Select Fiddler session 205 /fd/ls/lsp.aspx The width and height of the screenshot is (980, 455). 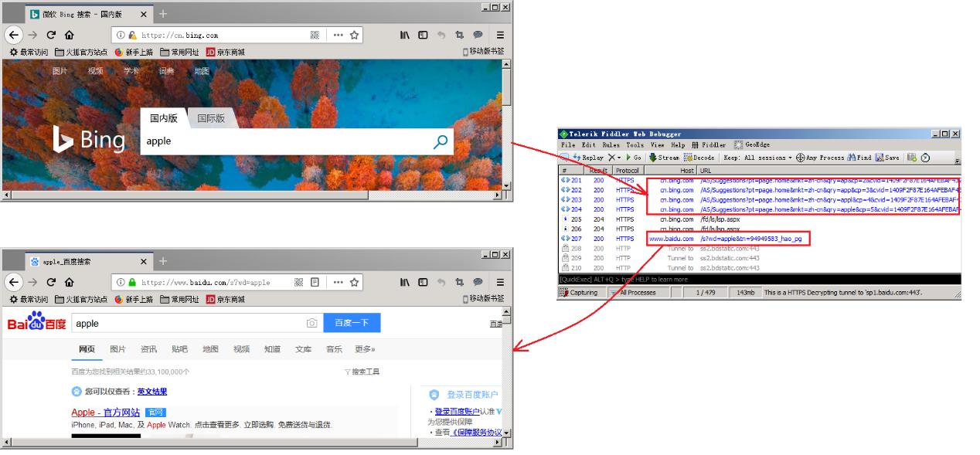point(759,219)
